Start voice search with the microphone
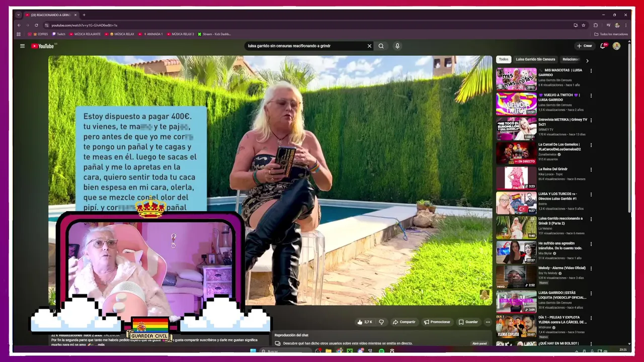 pyautogui.click(x=397, y=46)
